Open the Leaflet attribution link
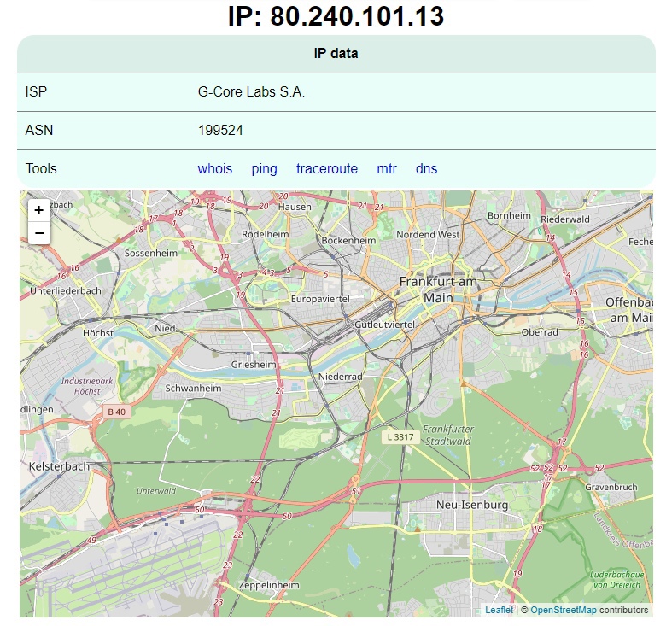 (x=499, y=610)
